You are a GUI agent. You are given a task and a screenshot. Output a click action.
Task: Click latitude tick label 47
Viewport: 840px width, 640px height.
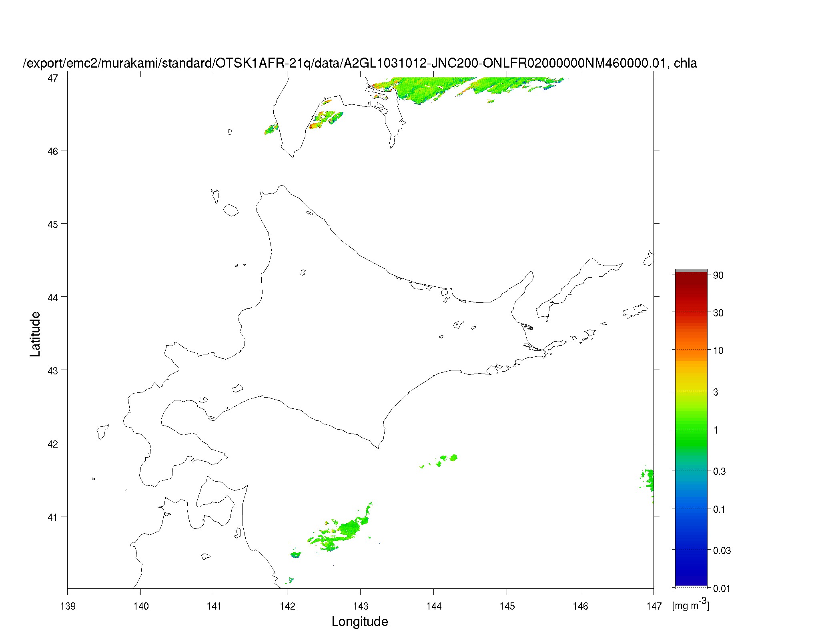click(x=53, y=78)
